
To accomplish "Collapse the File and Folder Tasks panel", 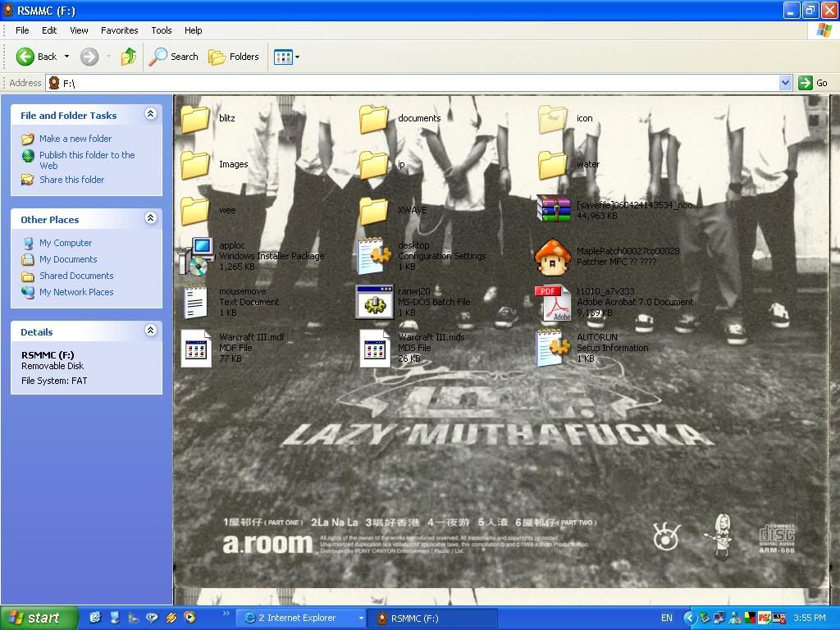I will pyautogui.click(x=151, y=113).
